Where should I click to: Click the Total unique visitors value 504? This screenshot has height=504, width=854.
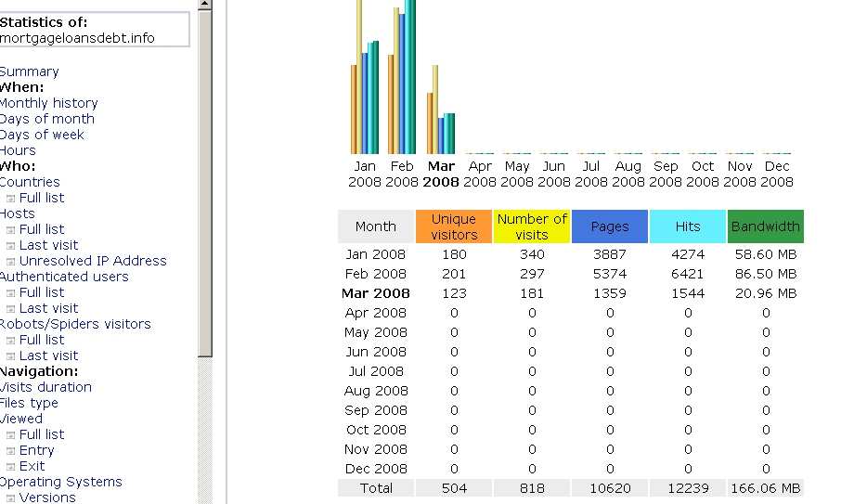pyautogui.click(x=454, y=488)
